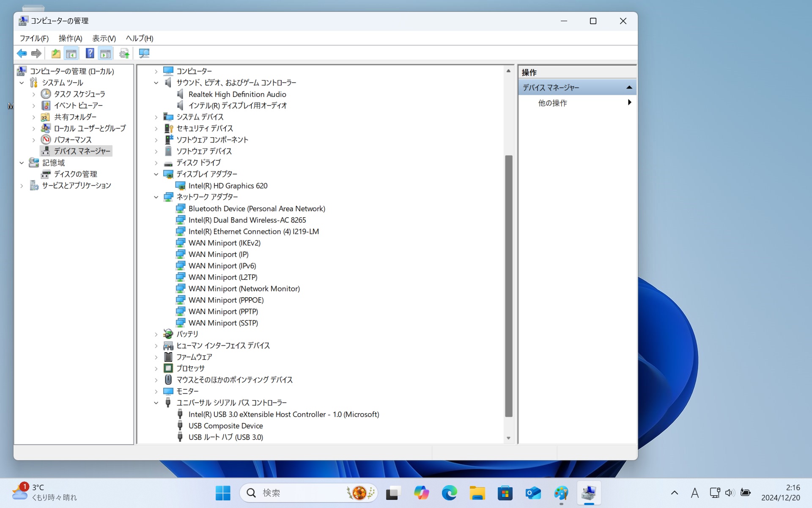The width and height of the screenshot is (812, 508).
Task: Toggle the Show/Hide Action Pane icon
Action: [x=105, y=53]
